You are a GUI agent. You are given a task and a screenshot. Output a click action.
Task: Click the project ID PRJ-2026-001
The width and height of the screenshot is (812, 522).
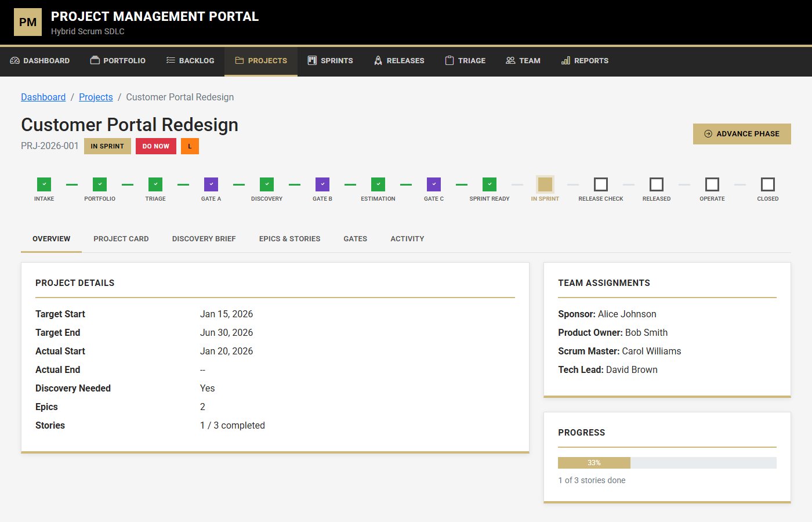tap(50, 146)
